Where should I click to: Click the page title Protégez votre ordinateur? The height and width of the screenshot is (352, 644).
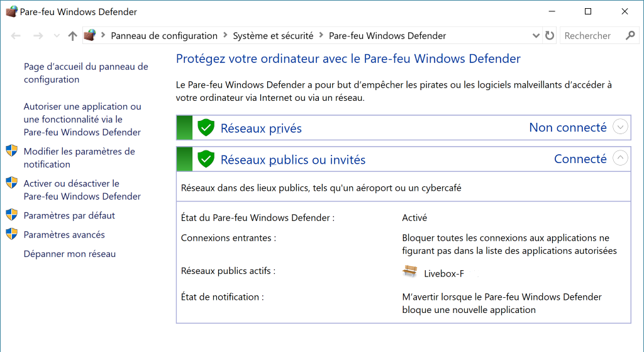click(x=348, y=59)
